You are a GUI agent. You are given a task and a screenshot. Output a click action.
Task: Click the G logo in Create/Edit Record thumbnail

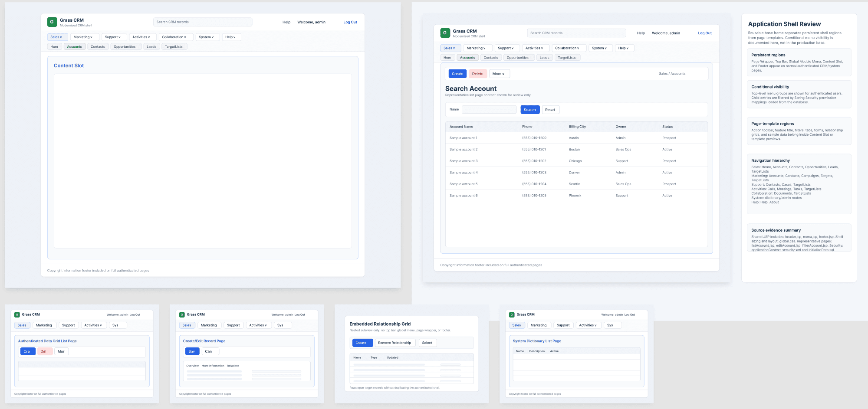pyautogui.click(x=182, y=315)
